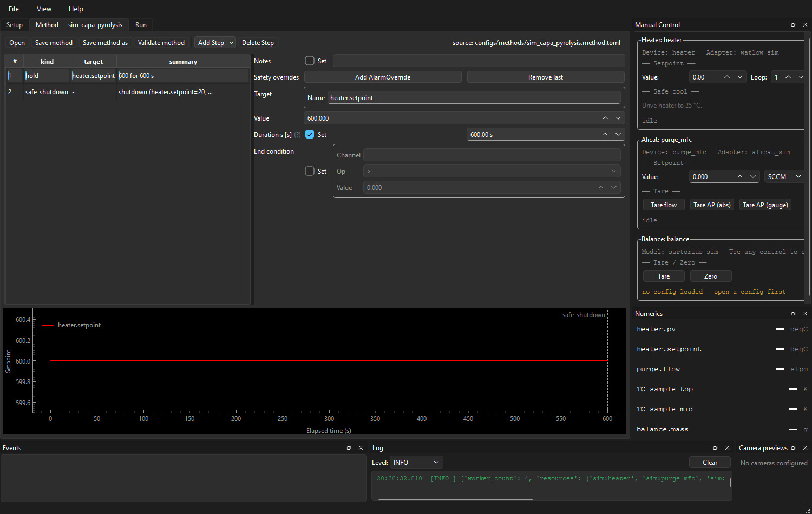Click the balance Tare button
This screenshot has height=514, width=812.
[x=664, y=276]
